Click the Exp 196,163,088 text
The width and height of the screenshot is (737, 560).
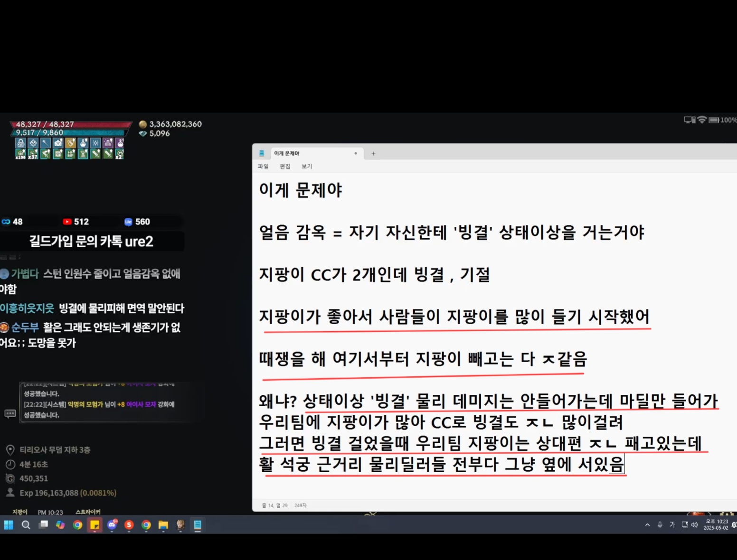pyautogui.click(x=68, y=493)
